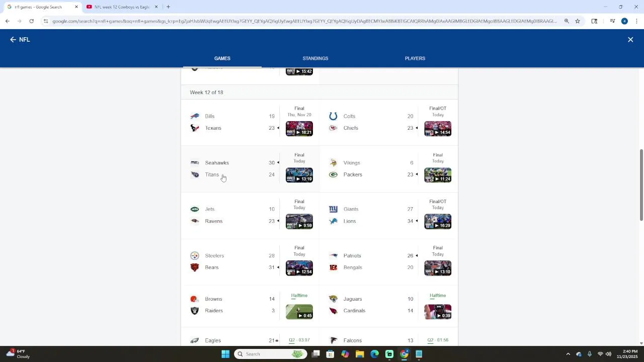Close the NFL panel with the X
This screenshot has height=362, width=644.
point(630,40)
